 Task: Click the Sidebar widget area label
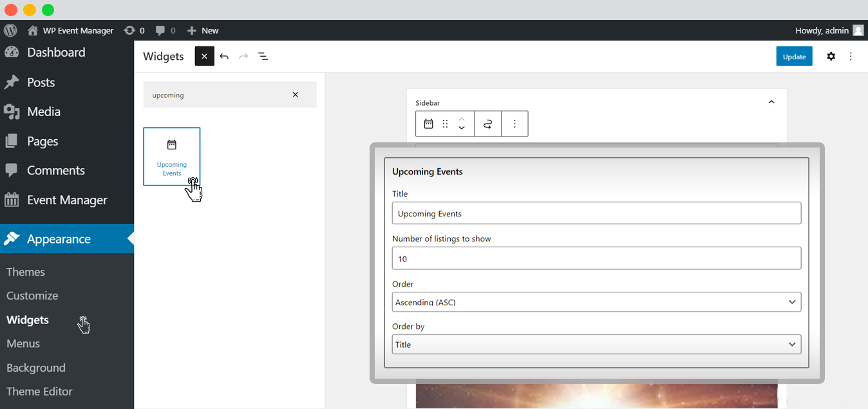(x=428, y=103)
